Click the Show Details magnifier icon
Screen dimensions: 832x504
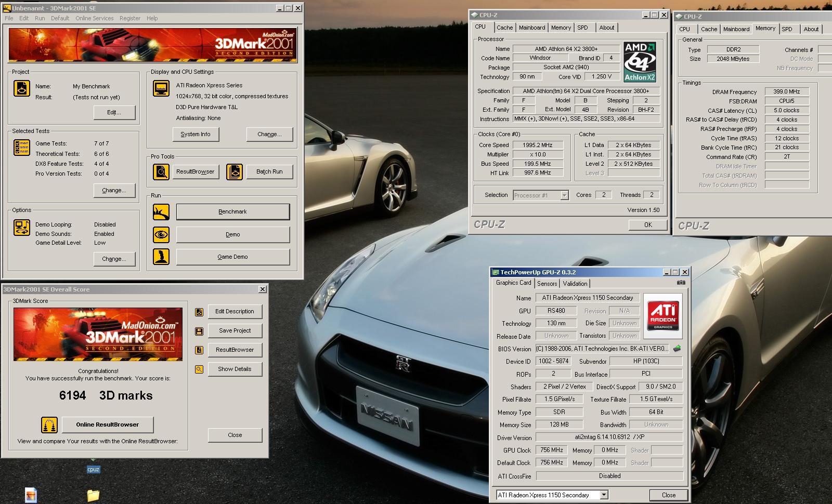(x=199, y=369)
